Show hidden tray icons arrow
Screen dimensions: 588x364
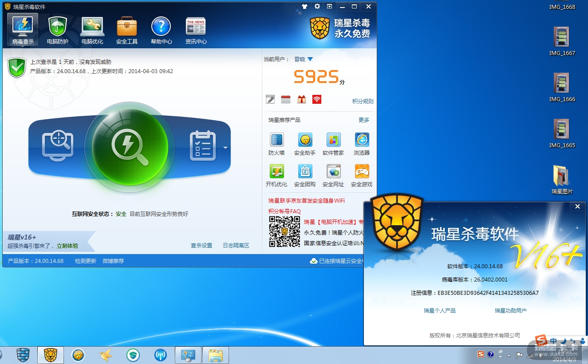click(x=509, y=355)
